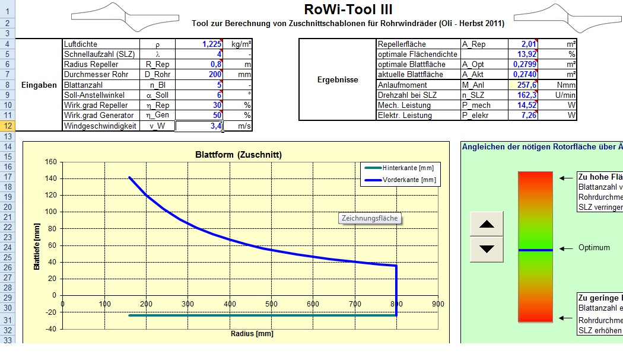Screen dimensions: 623x364
Task: Select the Blattanzahl value cell
Action: tap(200, 85)
